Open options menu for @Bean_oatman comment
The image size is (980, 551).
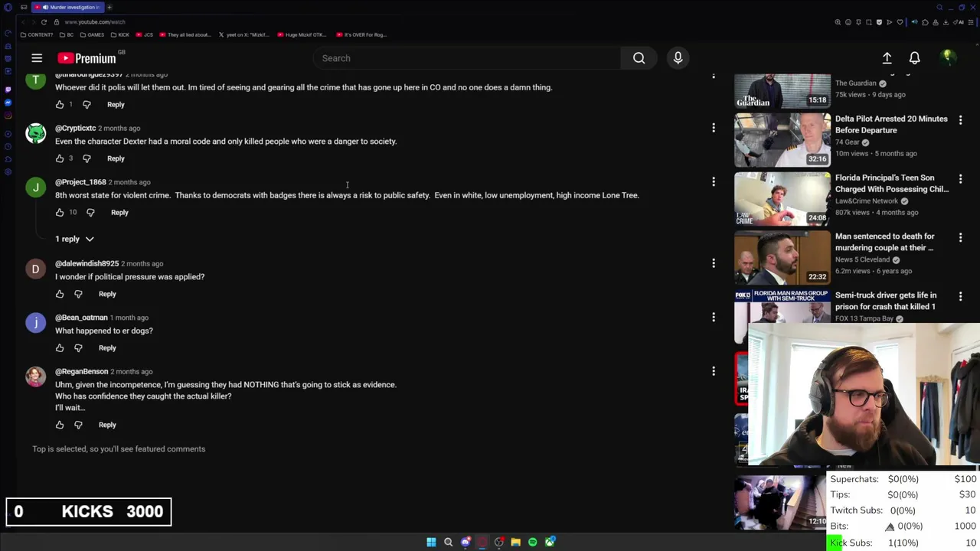click(x=714, y=317)
